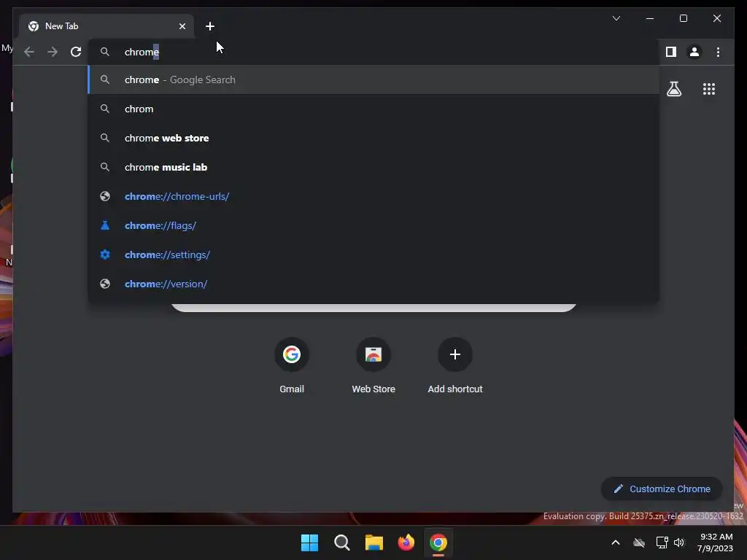Toggle the side panel icon
This screenshot has width=747, height=560.
tap(671, 52)
